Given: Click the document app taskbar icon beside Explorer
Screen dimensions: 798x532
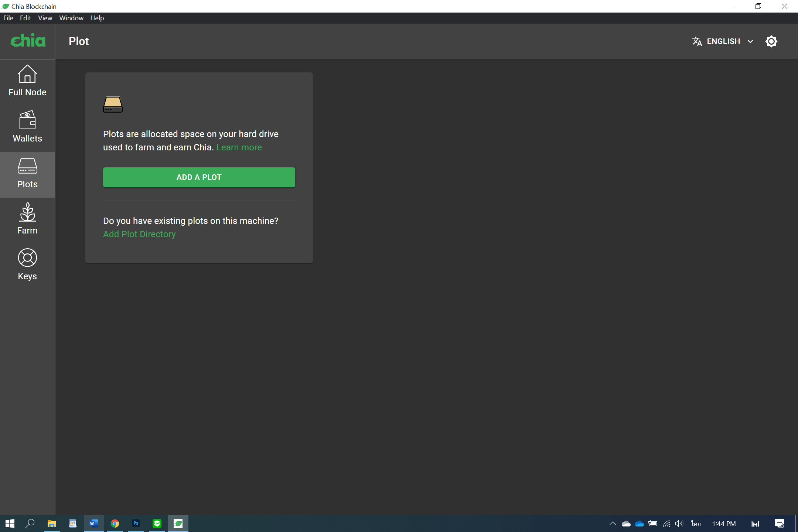Looking at the screenshot, I should 73,524.
